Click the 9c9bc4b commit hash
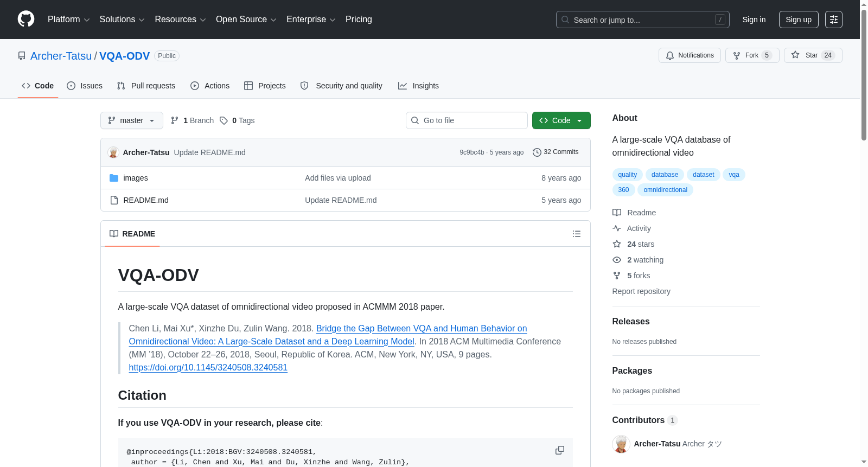The image size is (868, 467). (472, 152)
